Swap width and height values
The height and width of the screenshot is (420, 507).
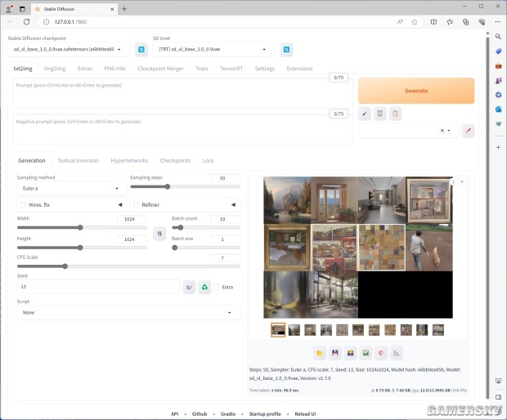pos(159,233)
